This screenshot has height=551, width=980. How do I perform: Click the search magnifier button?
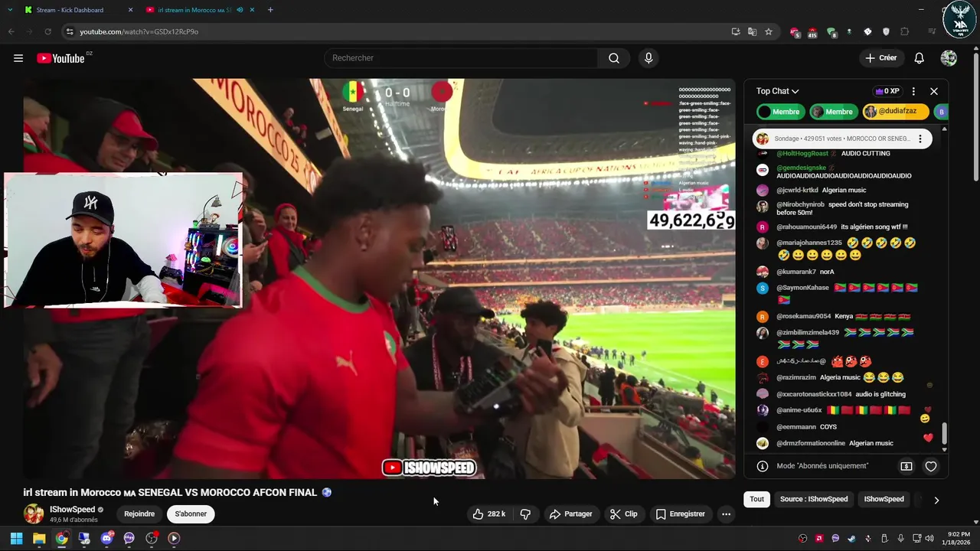point(614,58)
